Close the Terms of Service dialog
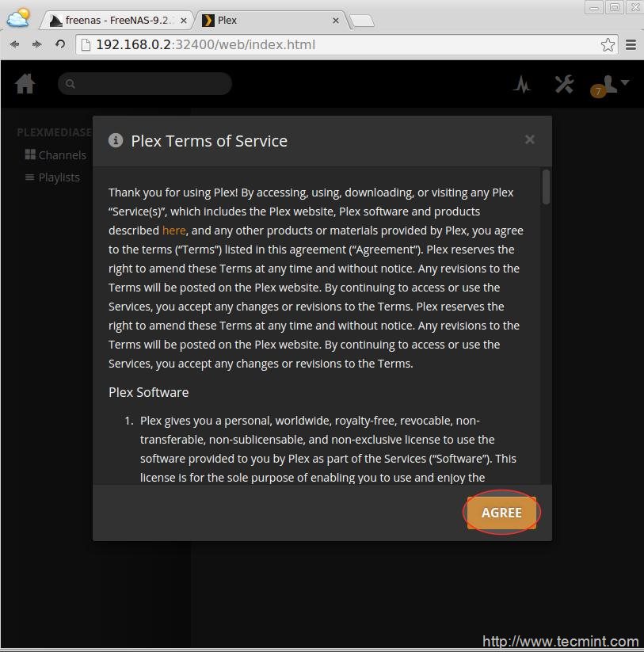 pos(529,139)
